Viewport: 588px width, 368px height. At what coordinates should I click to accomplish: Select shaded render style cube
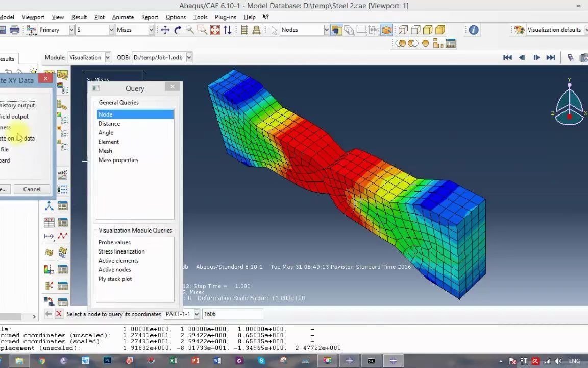pos(440,30)
